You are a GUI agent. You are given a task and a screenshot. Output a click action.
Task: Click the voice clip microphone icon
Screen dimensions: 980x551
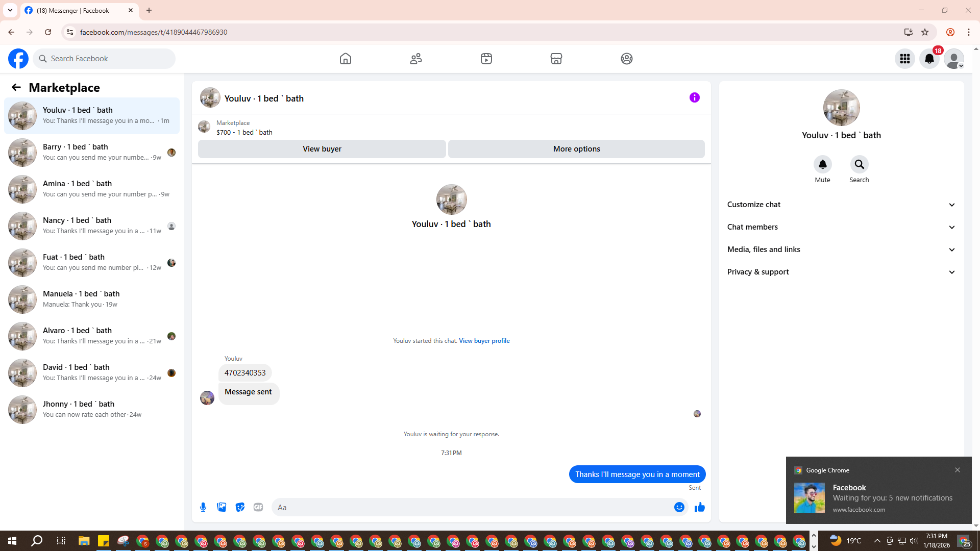[x=203, y=507]
